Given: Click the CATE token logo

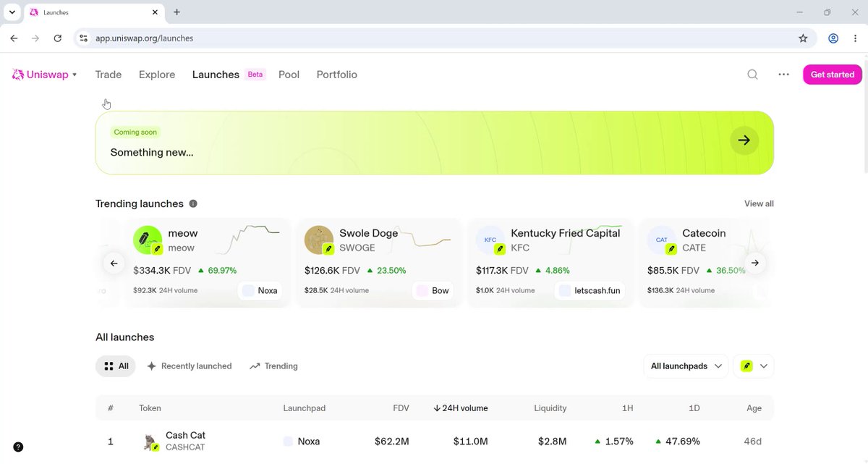Looking at the screenshot, I should click(x=661, y=240).
